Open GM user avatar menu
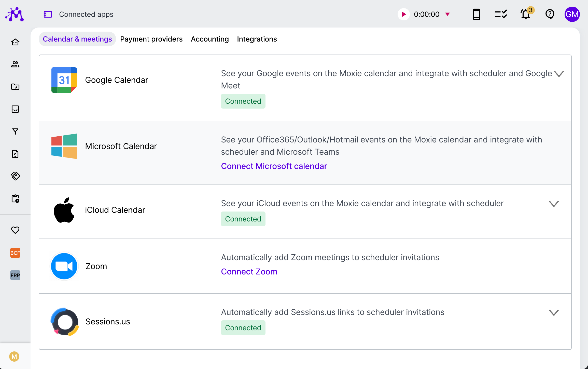This screenshot has width=588, height=369. 572,14
